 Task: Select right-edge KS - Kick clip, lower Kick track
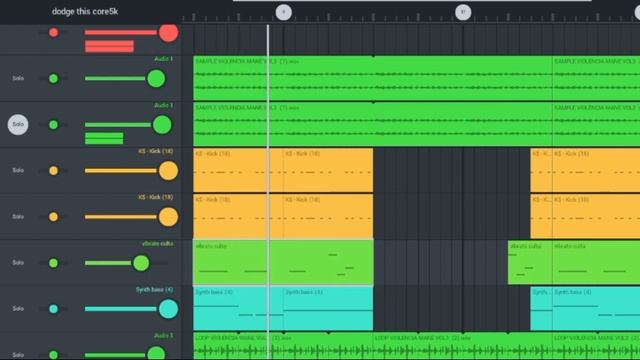[596, 216]
